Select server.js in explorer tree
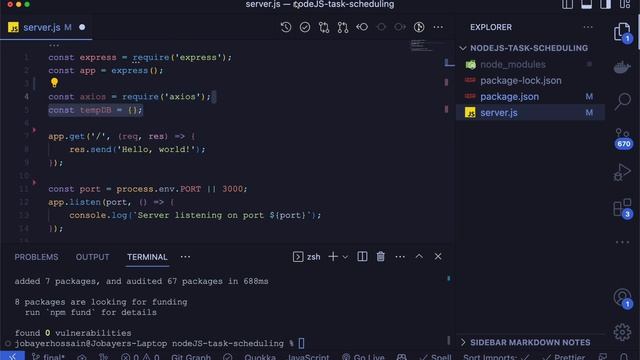Screen dimensions: 640x360 [x=499, y=113]
